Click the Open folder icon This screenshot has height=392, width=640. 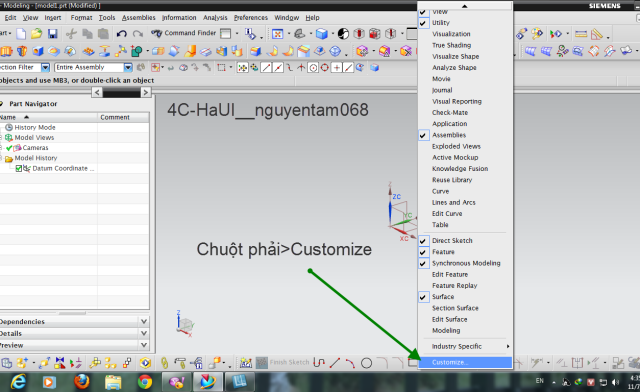tap(37, 33)
